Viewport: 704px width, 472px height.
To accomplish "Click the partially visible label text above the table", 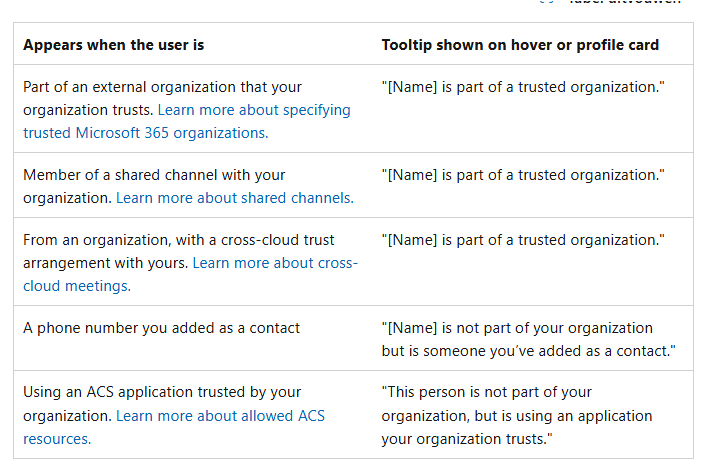I will pos(625,2).
